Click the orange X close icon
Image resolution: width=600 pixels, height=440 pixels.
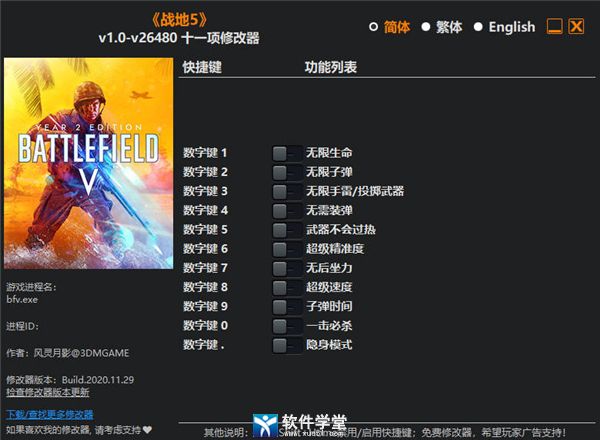(576, 26)
